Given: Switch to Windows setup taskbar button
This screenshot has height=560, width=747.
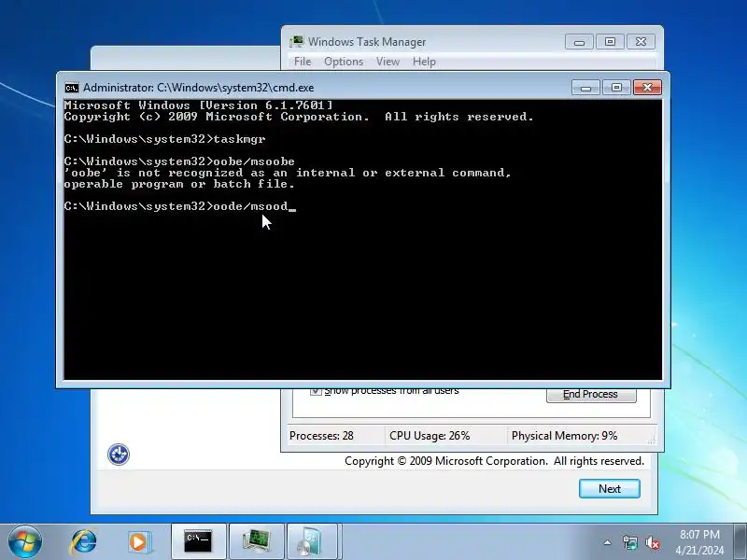Looking at the screenshot, I should tap(313, 541).
